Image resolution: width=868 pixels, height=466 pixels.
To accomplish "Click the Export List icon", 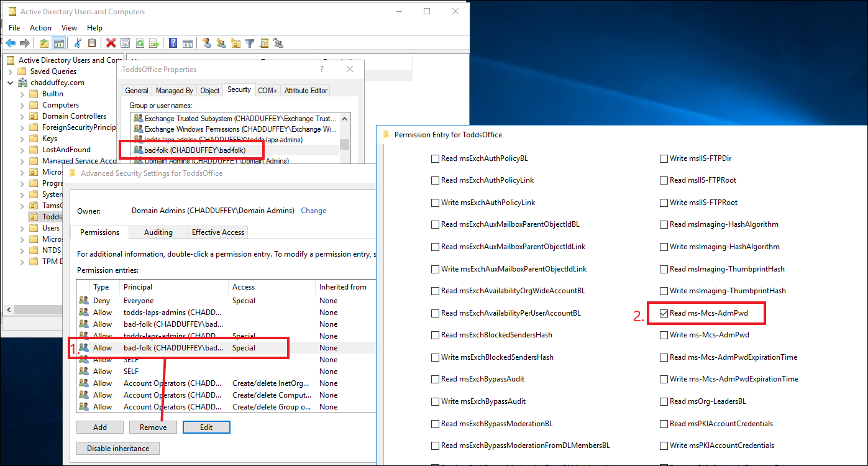I will 154,43.
